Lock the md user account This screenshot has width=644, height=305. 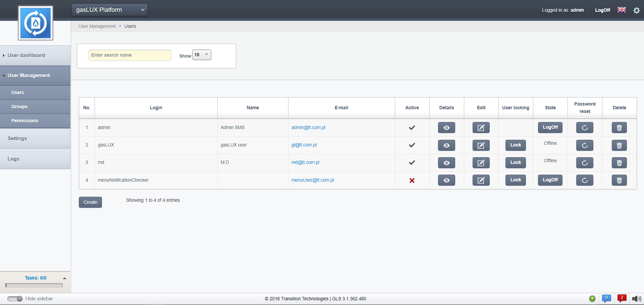coord(516,163)
